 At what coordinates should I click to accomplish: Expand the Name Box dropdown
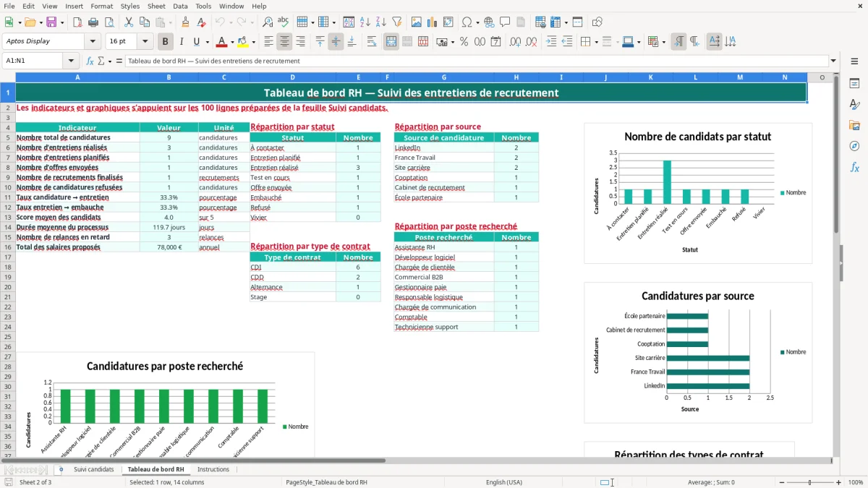click(x=71, y=61)
